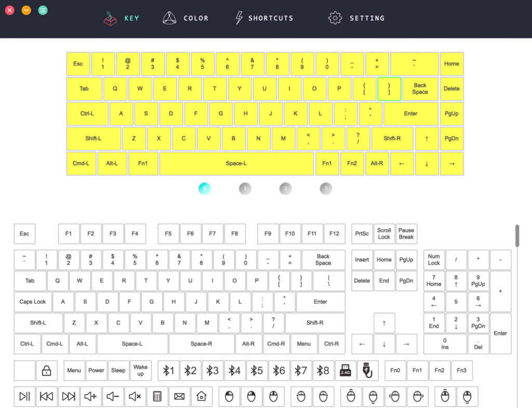Screen dimensions: 532x408
Task: Choose the mute speaker key icon
Action: [x=135, y=396]
